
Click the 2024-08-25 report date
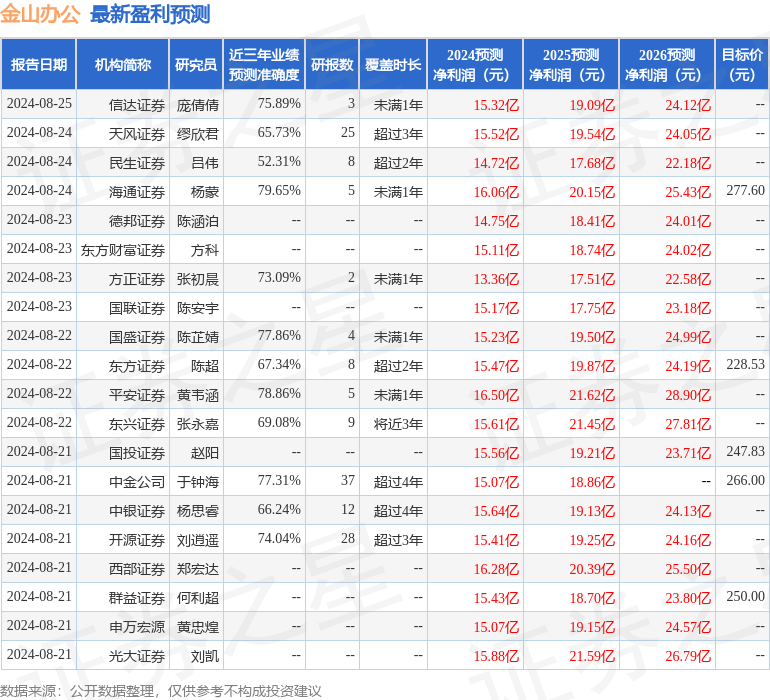click(x=39, y=104)
